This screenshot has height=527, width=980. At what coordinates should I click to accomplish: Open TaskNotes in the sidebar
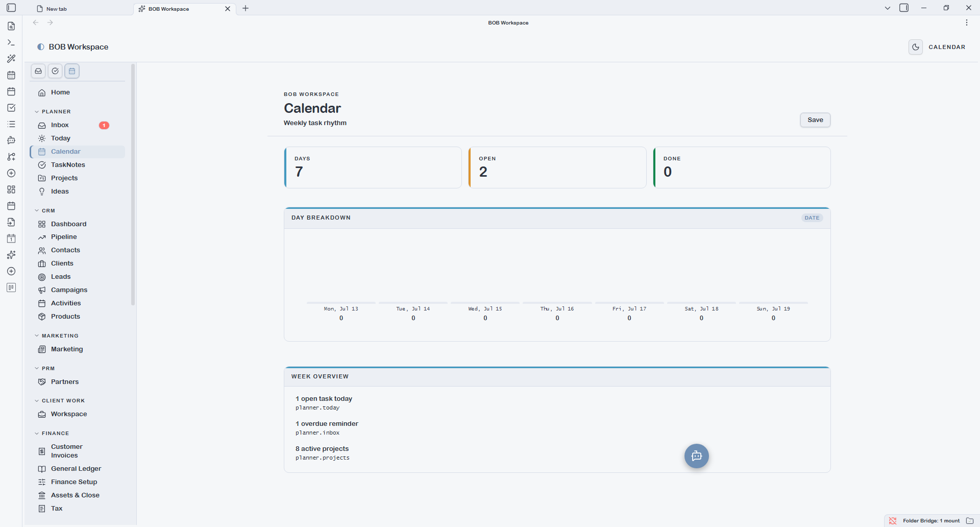(78, 165)
